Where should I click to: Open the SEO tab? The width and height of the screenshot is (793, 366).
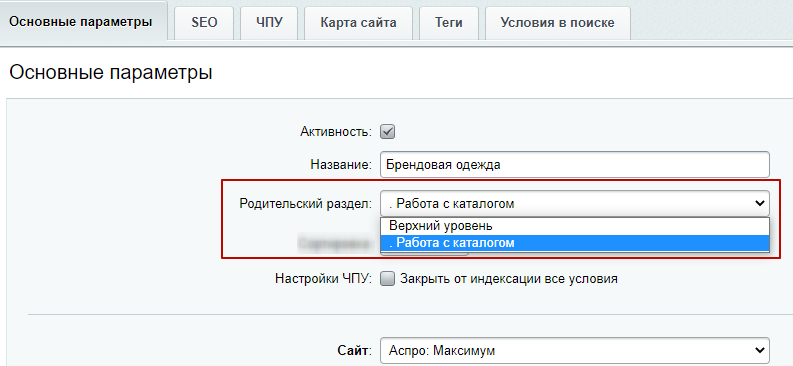pyautogui.click(x=204, y=23)
